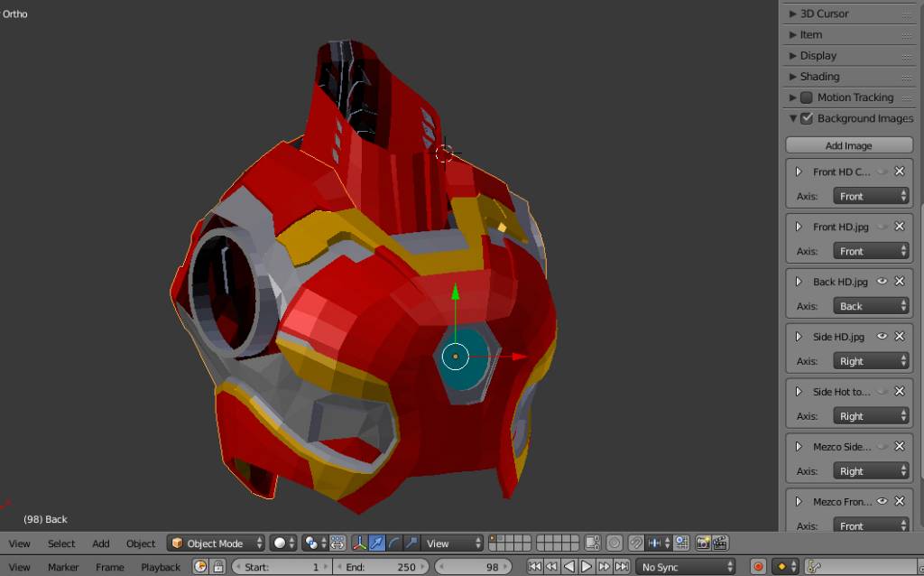Select the scale manipulator icon
The image size is (924, 576).
click(x=411, y=543)
